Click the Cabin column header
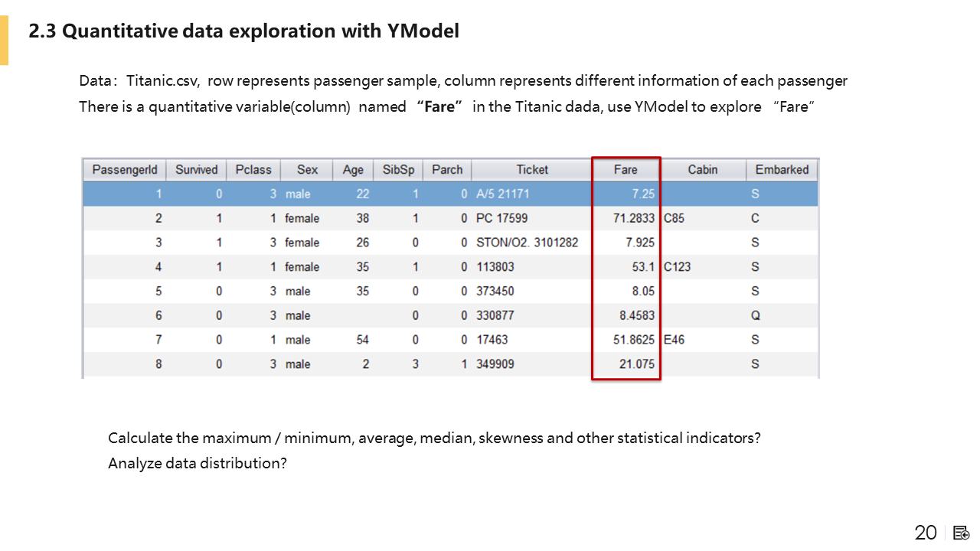 click(x=702, y=170)
